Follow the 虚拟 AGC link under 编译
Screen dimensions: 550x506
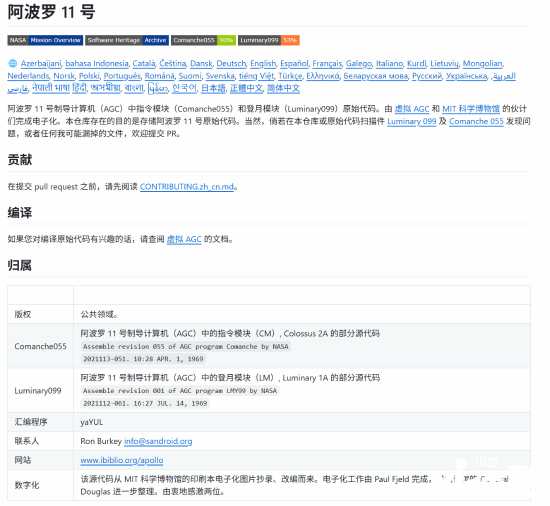[x=184, y=239]
